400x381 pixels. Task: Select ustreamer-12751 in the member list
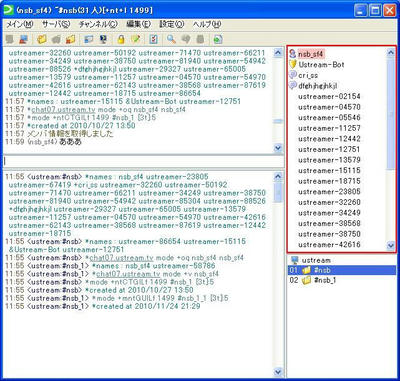pos(329,149)
